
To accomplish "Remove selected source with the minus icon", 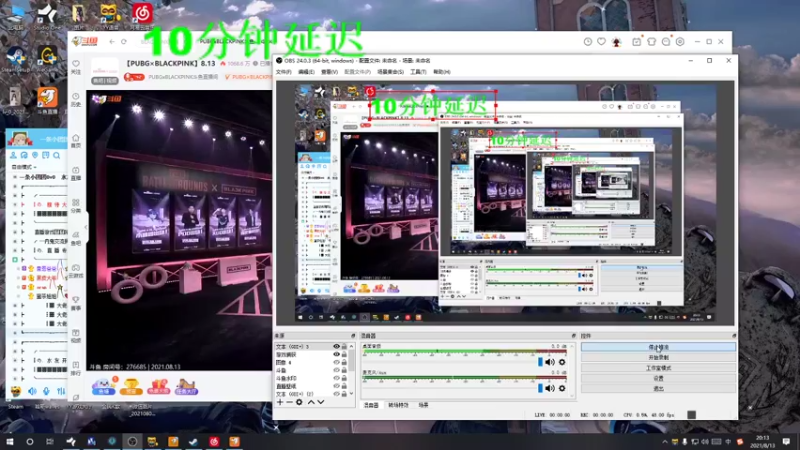I will point(289,403).
